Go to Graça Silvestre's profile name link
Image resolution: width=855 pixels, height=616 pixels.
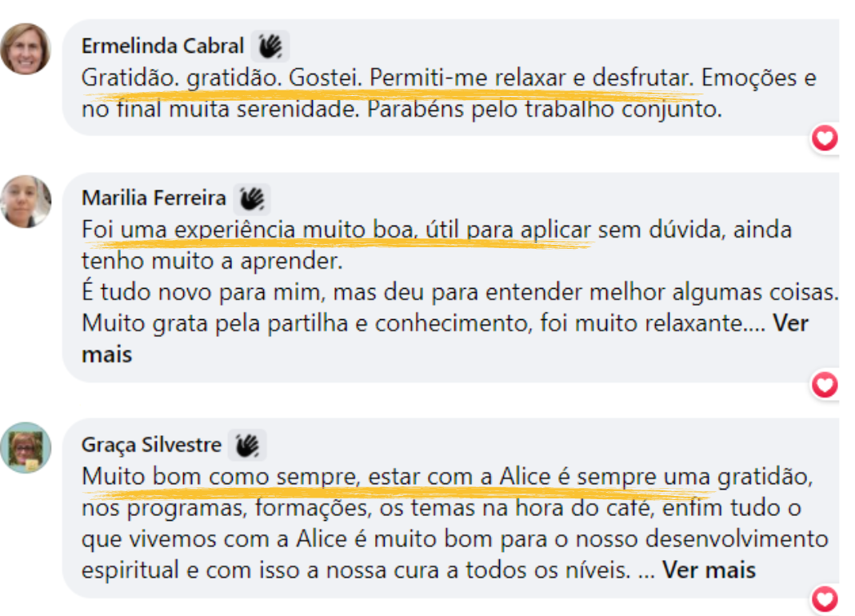click(151, 444)
